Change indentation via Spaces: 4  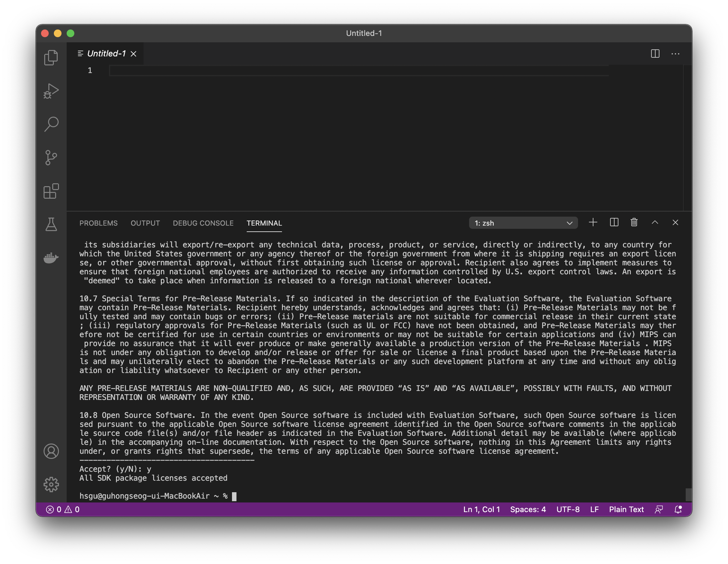528,509
